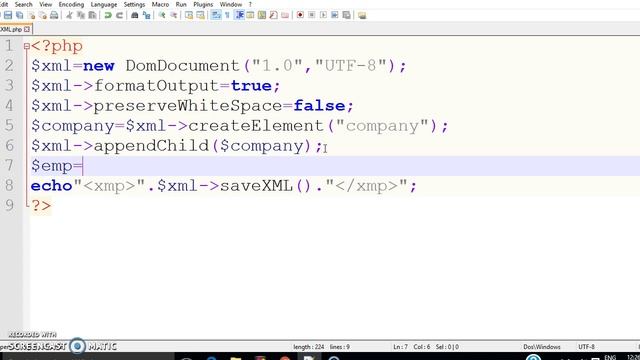
Task: Click the Stop Recording macro icon
Action: [x=312, y=16]
